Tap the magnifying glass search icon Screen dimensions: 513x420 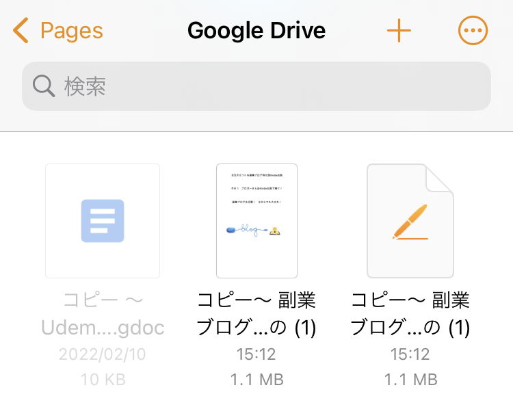44,86
